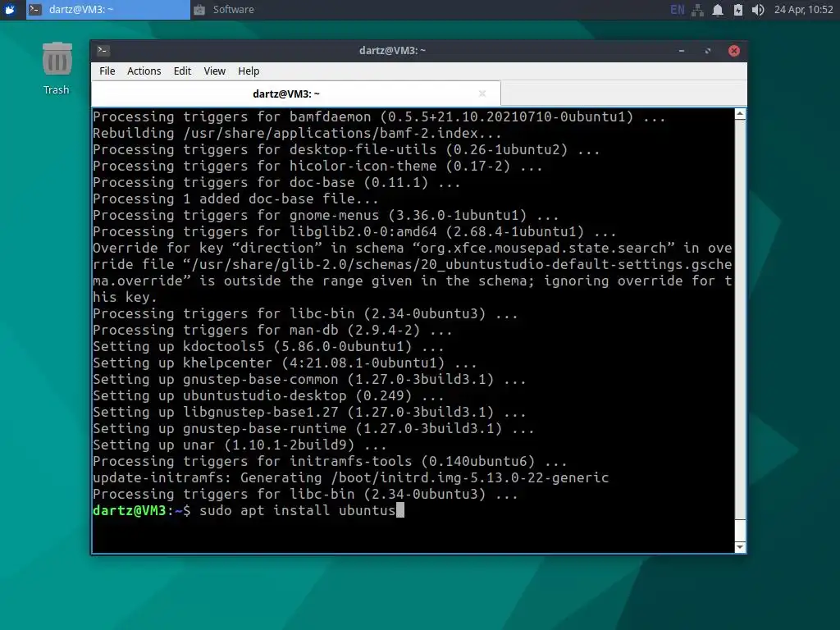
Task: Click 'Setting up khelpcenter' line
Action: tap(285, 363)
